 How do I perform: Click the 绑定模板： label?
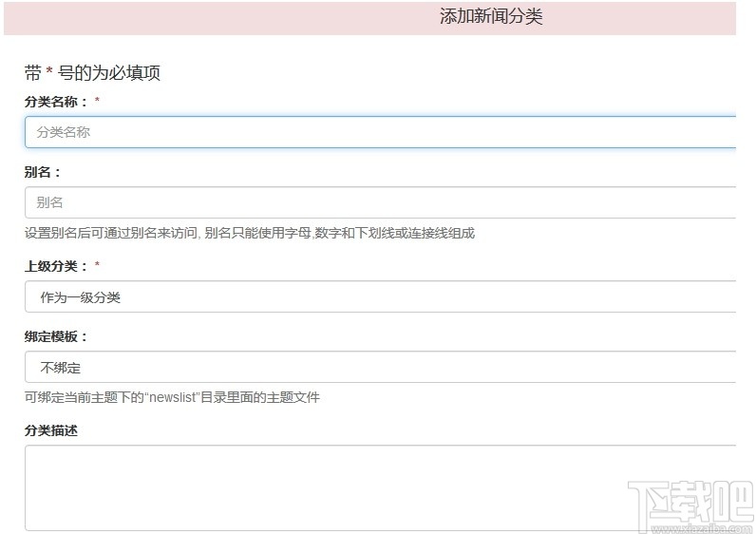(56, 336)
